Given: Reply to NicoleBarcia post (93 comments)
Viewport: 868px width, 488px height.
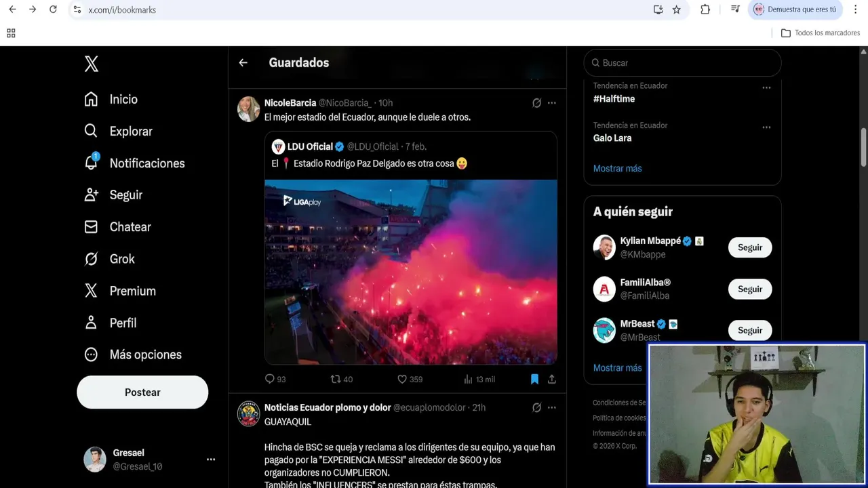Looking at the screenshot, I should click(x=275, y=379).
